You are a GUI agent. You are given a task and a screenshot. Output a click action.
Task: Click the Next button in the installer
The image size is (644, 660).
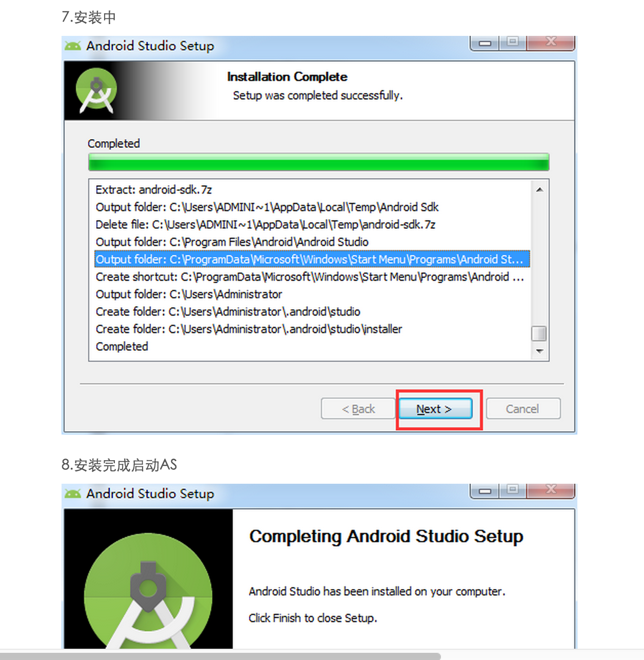tap(435, 409)
